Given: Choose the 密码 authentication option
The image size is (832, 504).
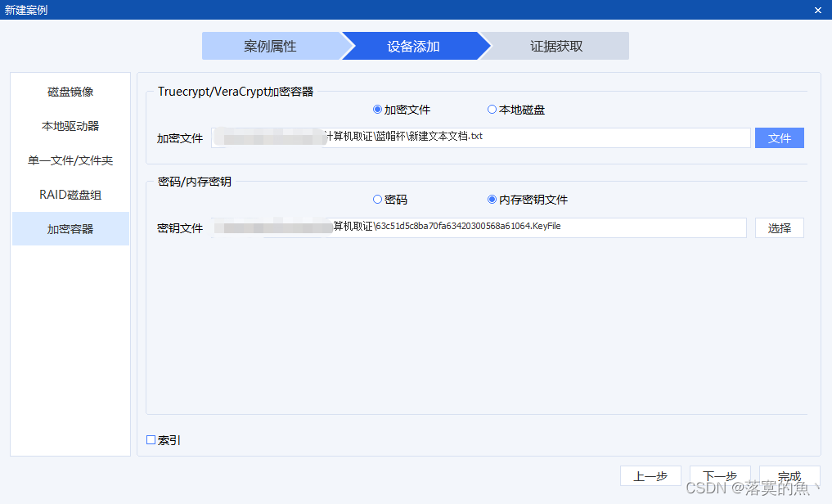Looking at the screenshot, I should pyautogui.click(x=376, y=200).
